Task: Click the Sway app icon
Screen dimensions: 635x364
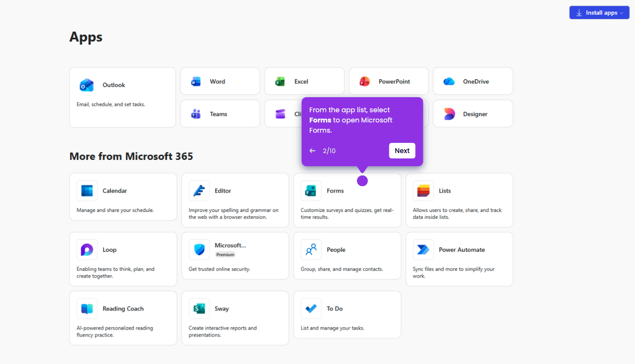Action: click(x=199, y=309)
